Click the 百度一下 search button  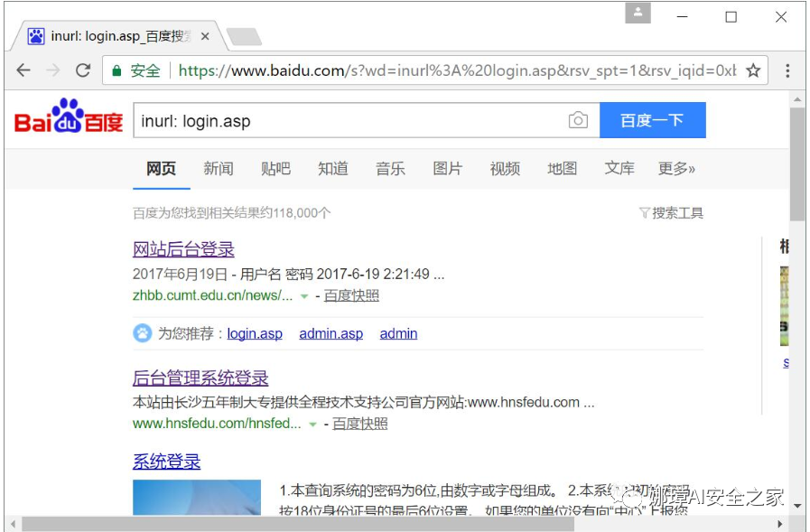pyautogui.click(x=653, y=120)
